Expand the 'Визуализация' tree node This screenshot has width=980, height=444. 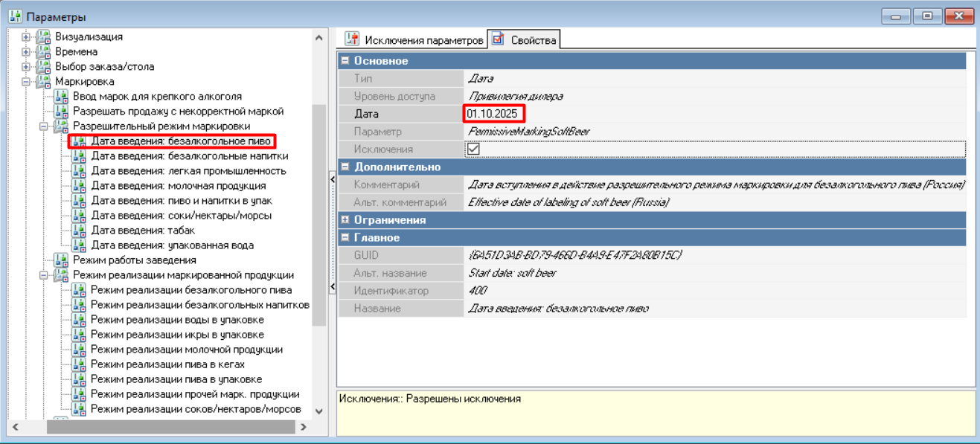tap(27, 37)
